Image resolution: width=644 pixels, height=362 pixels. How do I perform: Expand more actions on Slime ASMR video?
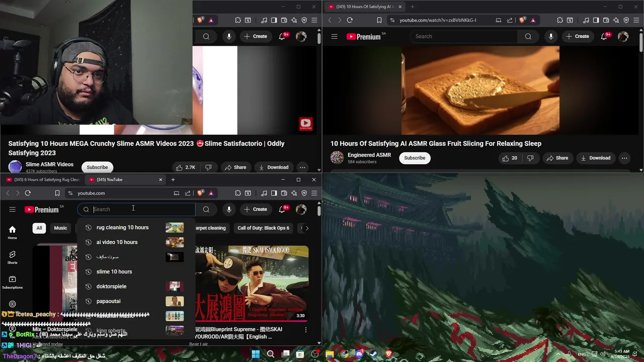302,167
